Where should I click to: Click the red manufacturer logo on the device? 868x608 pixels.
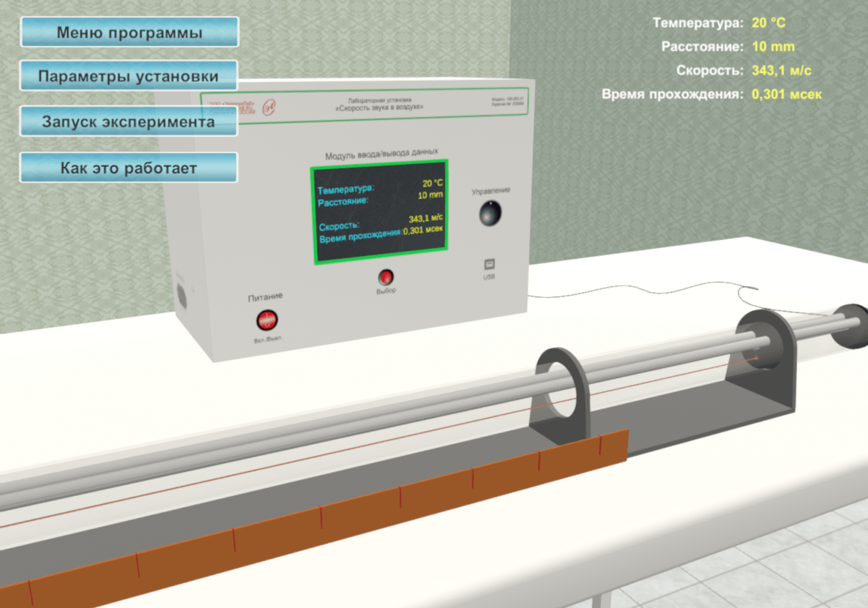pos(269,107)
